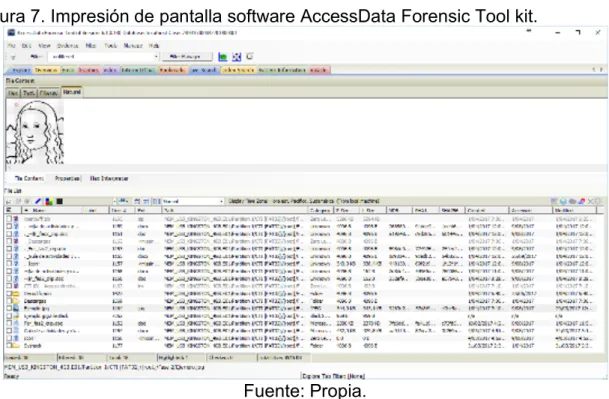Click the black square icon in File List toolbar
Screen dimensions: 609x399
pyautogui.click(x=59, y=201)
